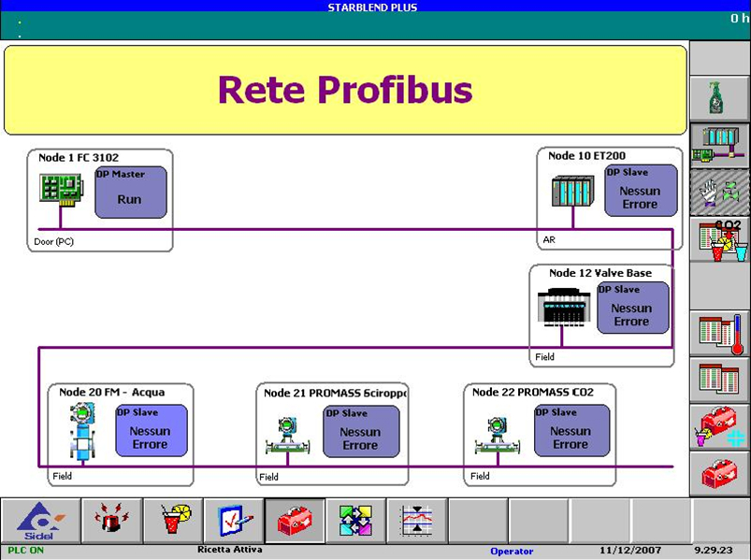Open the glove manual operation icon
The image size is (751, 560).
pos(719,192)
